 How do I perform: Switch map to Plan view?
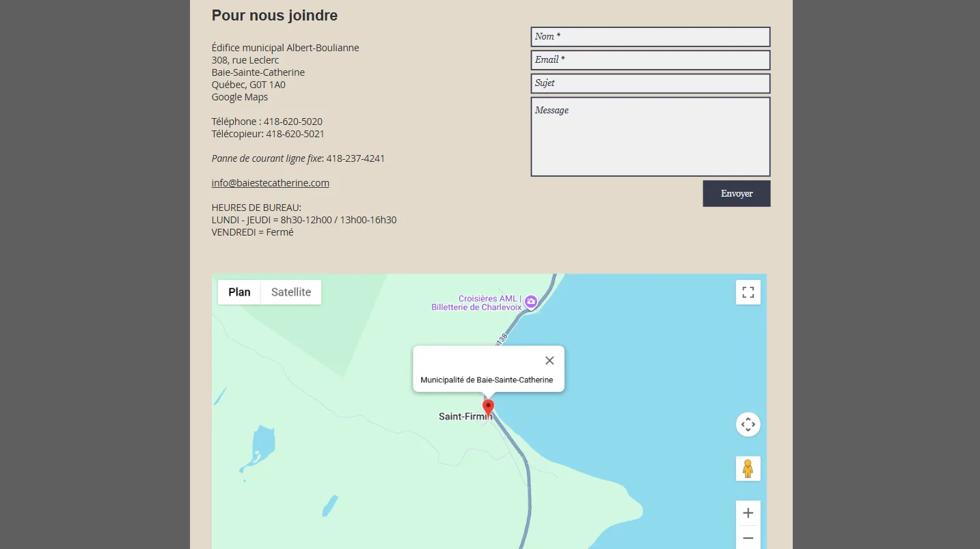239,292
